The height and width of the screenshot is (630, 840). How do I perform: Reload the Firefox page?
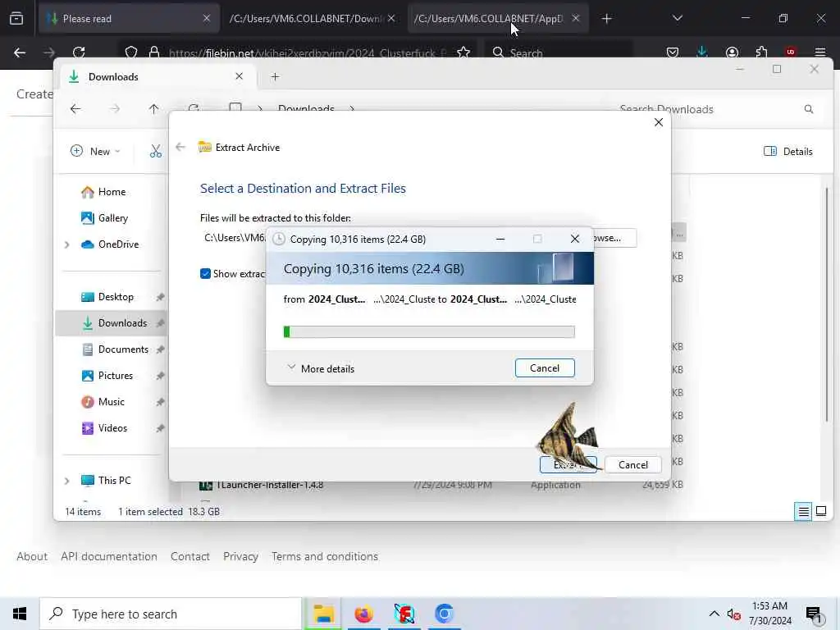tap(80, 52)
